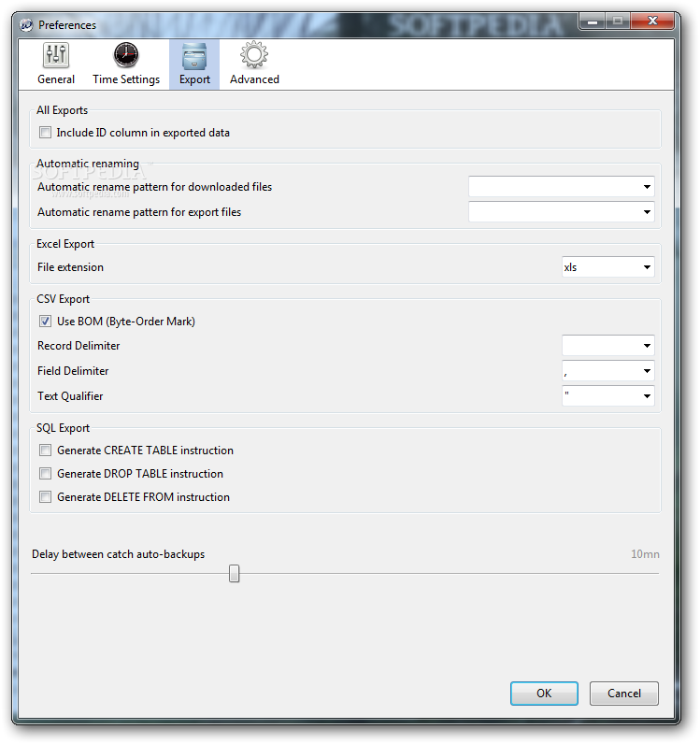Viewport: 700px width, 744px height.
Task: Select the Export drawer icon
Action: [194, 56]
